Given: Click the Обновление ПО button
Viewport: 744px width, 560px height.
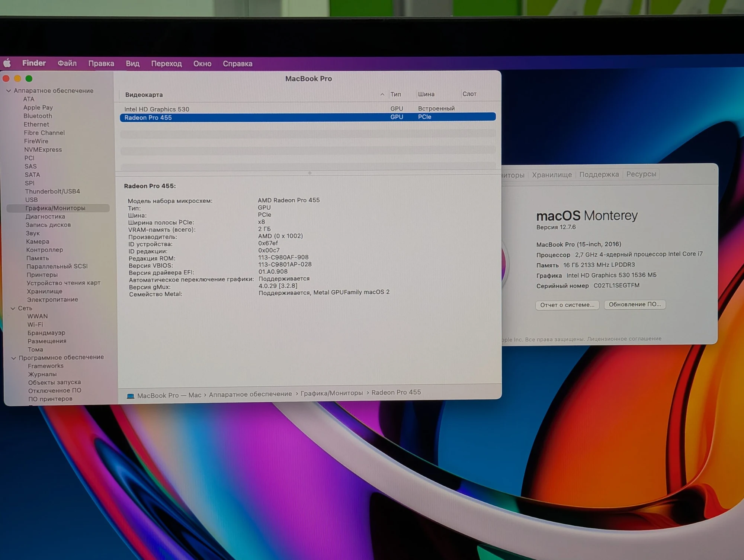Looking at the screenshot, I should pyautogui.click(x=635, y=305).
